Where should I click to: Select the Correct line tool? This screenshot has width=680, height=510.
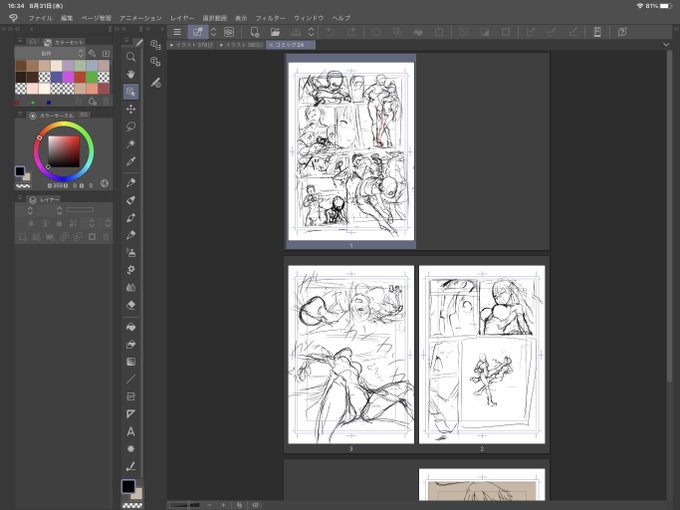pos(131,467)
